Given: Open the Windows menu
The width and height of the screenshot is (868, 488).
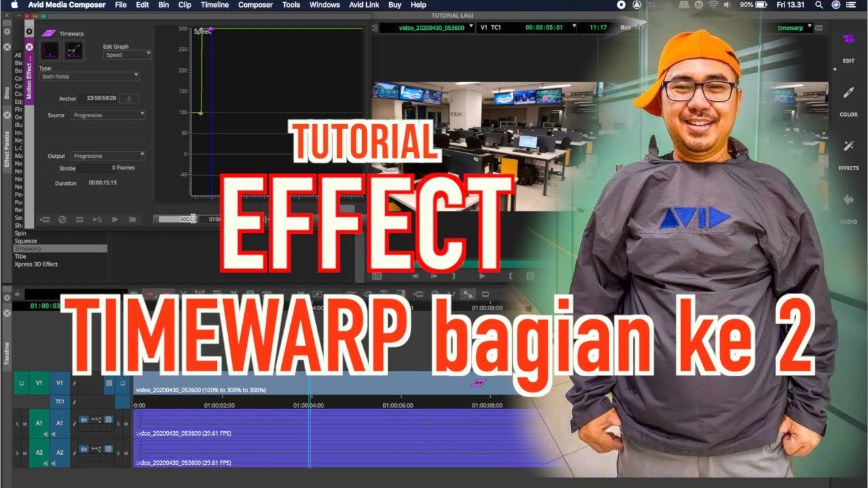Looking at the screenshot, I should point(324,5).
